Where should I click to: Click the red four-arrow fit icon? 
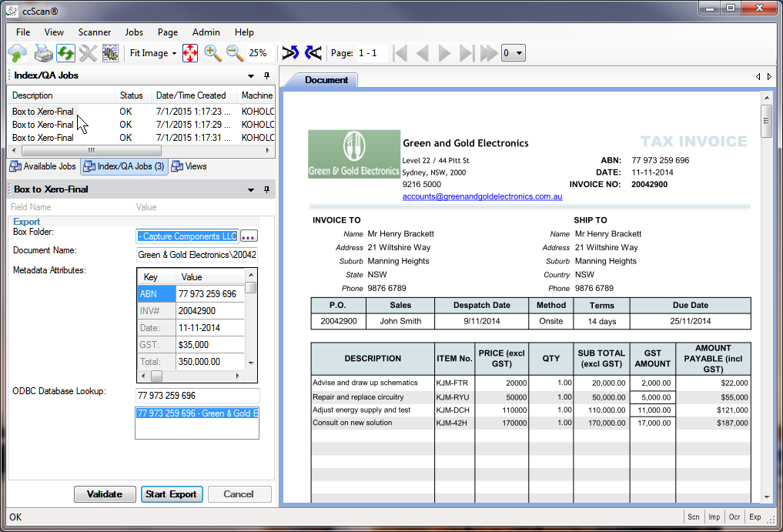(190, 53)
